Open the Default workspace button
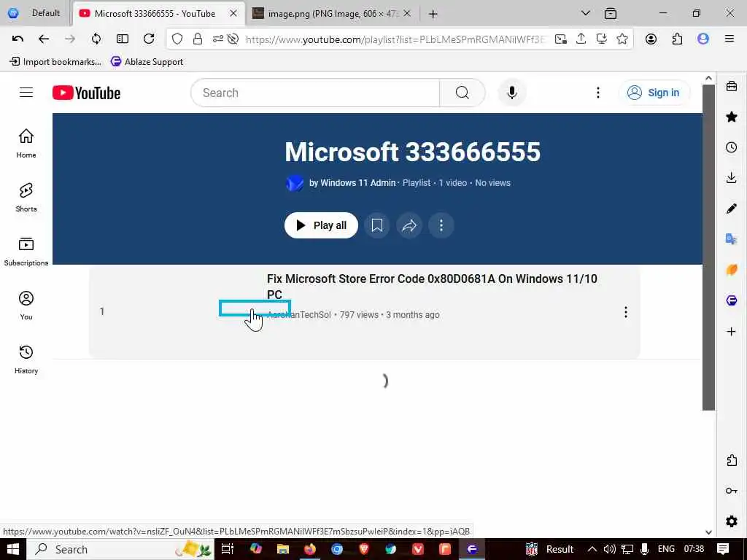The height and width of the screenshot is (560, 747). click(x=34, y=13)
